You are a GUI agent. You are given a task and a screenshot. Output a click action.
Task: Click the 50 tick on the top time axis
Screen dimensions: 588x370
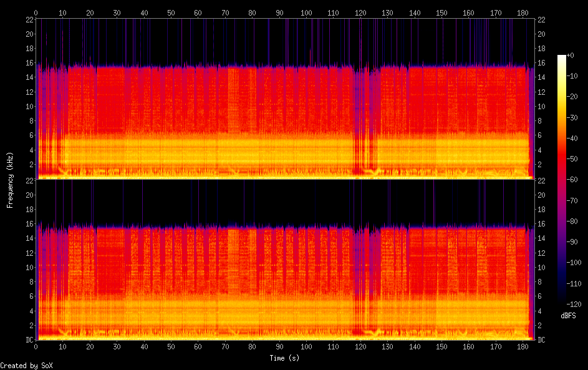(x=171, y=12)
